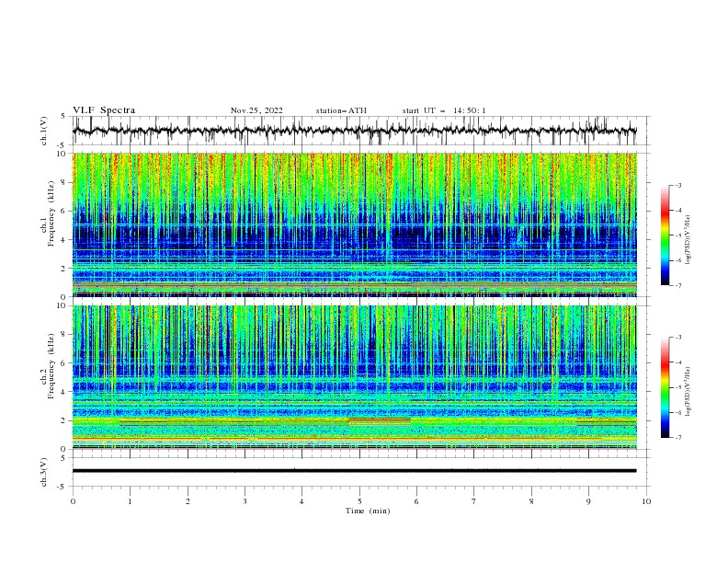Click time axis tick label '0'
The width and height of the screenshot is (728, 563).
click(73, 501)
